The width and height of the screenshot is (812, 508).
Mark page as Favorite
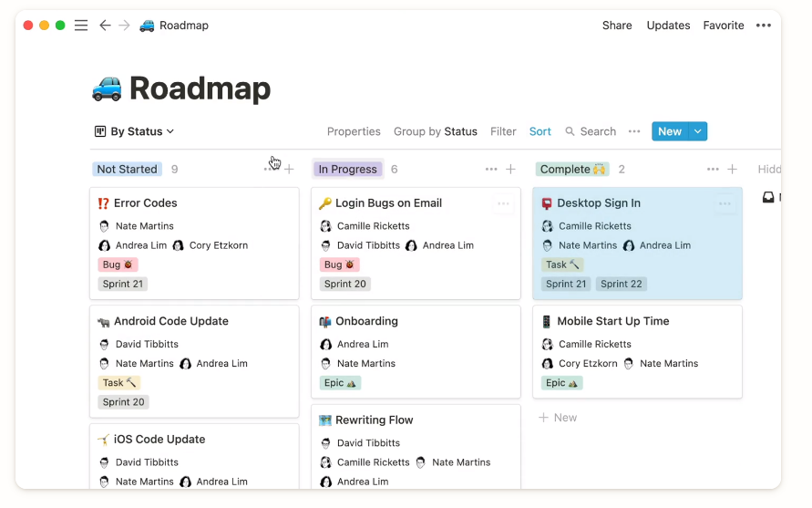click(x=724, y=26)
